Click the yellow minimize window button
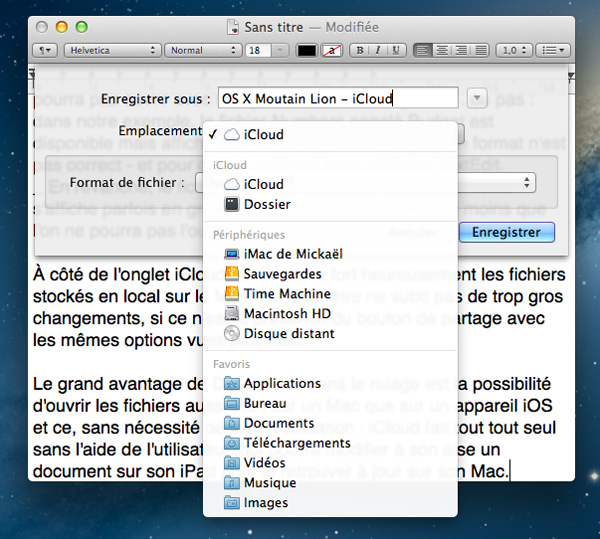The height and width of the screenshot is (539, 600). click(x=62, y=27)
